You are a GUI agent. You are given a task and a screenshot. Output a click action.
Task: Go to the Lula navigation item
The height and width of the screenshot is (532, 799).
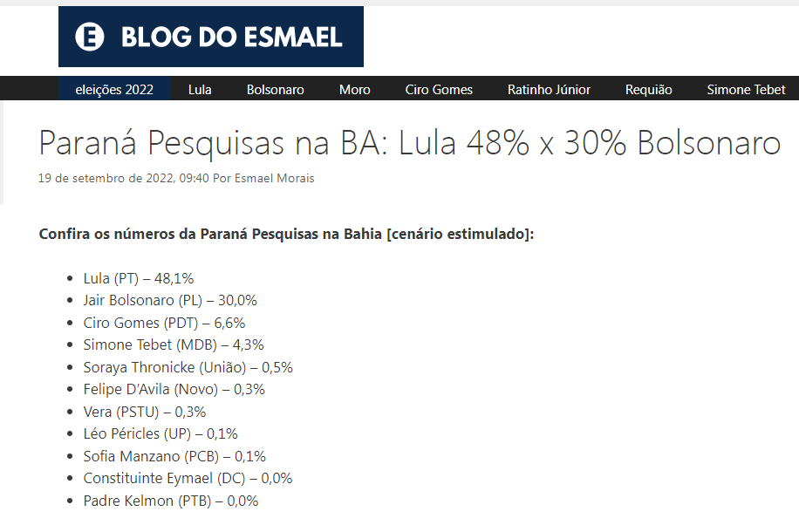200,89
